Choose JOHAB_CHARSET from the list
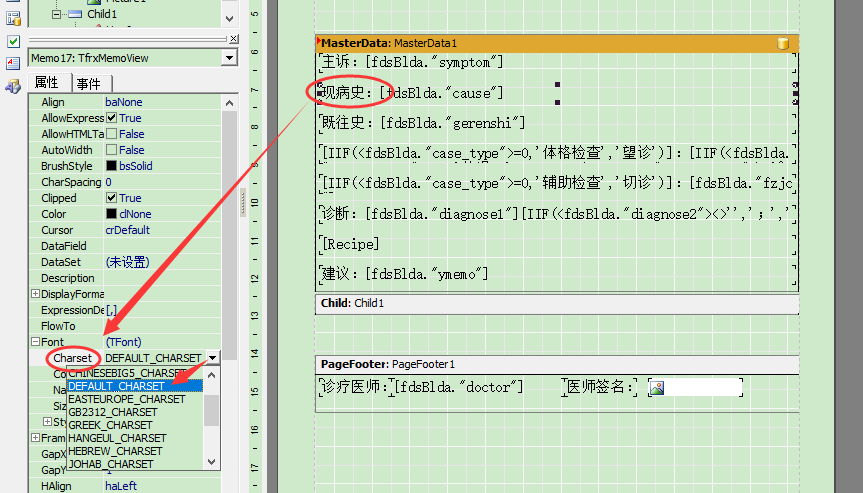863x493 pixels. pos(135,464)
